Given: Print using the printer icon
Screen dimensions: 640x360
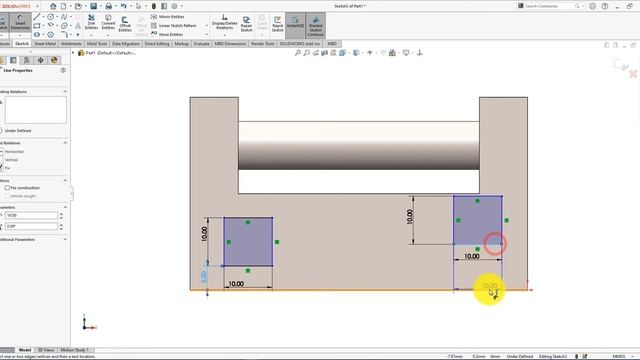Looking at the screenshot, I should [x=109, y=6].
